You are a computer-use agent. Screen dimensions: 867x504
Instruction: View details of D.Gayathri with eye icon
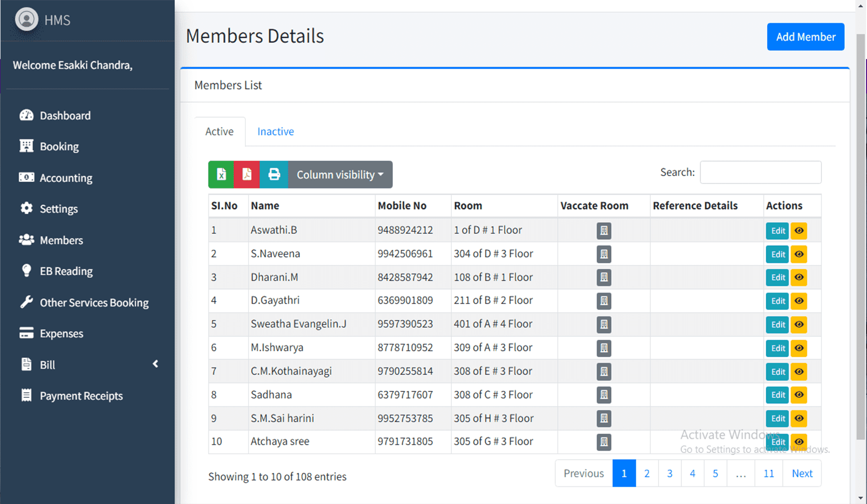click(799, 301)
